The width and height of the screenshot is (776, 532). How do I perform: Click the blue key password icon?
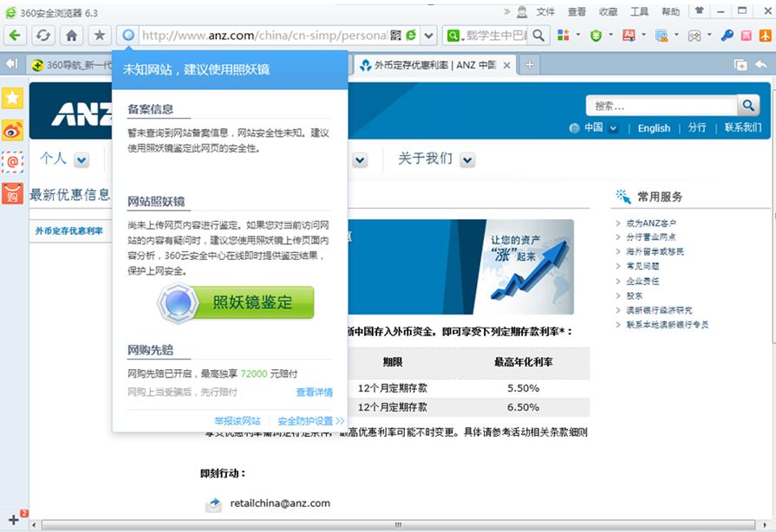coord(727,36)
